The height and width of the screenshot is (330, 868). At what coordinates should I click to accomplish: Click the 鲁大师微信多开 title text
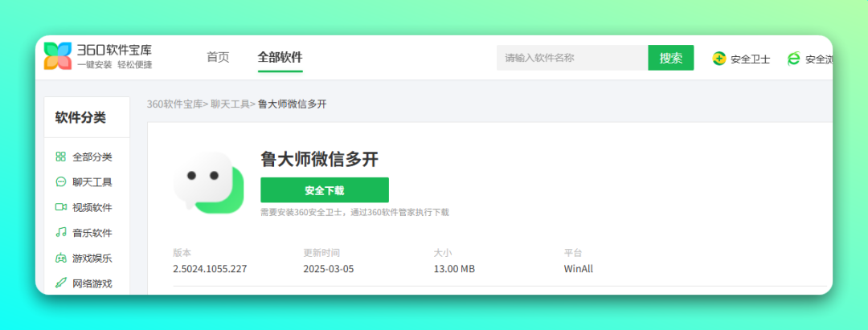coord(319,160)
